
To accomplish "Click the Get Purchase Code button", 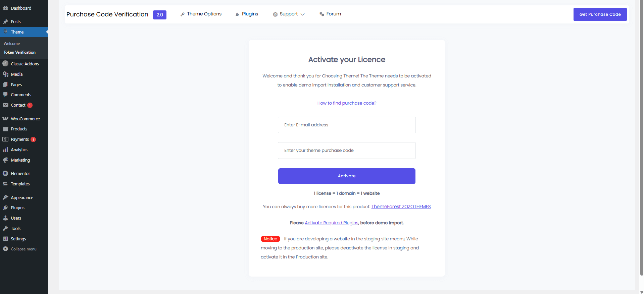I will pos(600,14).
